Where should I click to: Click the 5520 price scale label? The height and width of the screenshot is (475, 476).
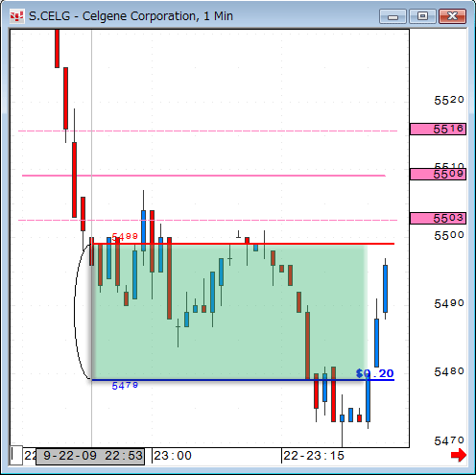tap(449, 101)
